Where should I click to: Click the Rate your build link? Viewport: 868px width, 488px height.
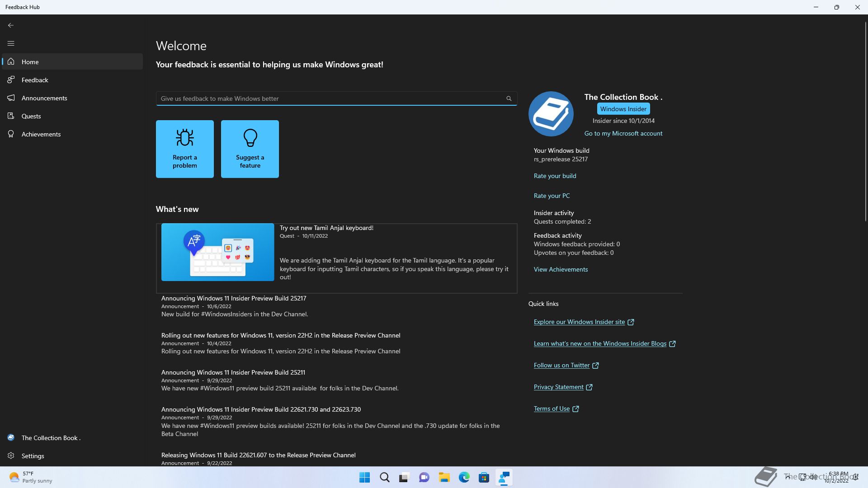[x=555, y=176]
